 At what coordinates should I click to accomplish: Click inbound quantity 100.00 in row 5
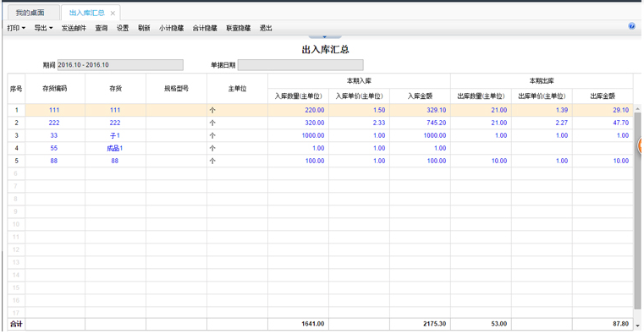pos(315,161)
